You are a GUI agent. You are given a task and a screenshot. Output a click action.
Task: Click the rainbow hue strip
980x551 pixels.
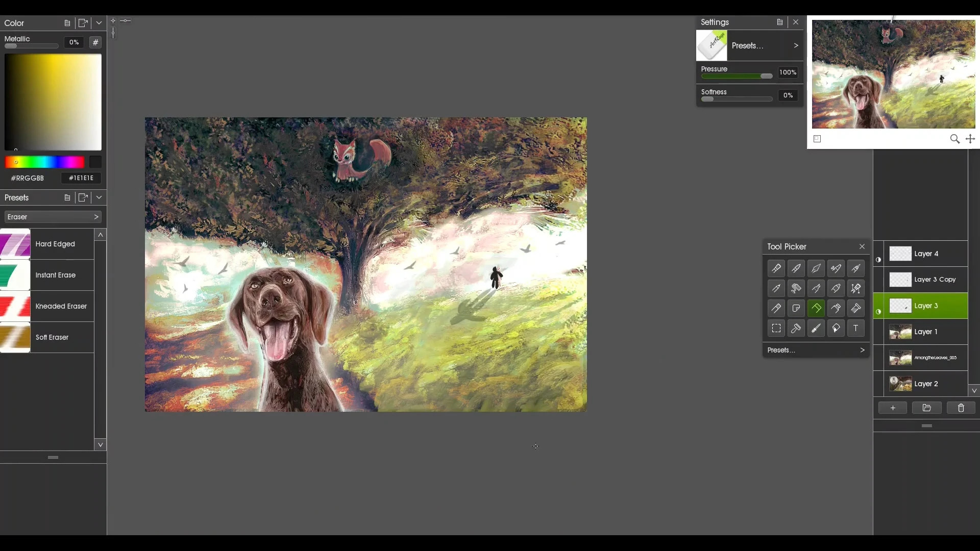coord(45,162)
